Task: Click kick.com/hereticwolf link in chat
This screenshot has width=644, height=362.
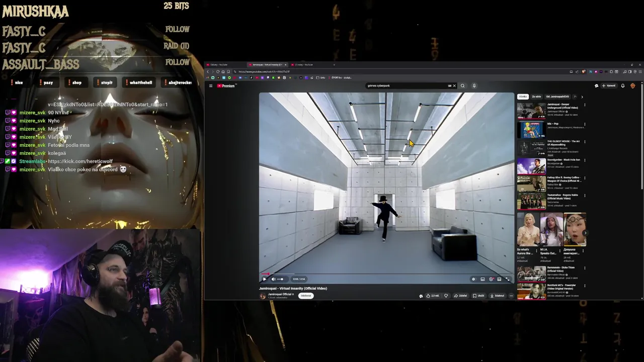Action: click(x=80, y=161)
